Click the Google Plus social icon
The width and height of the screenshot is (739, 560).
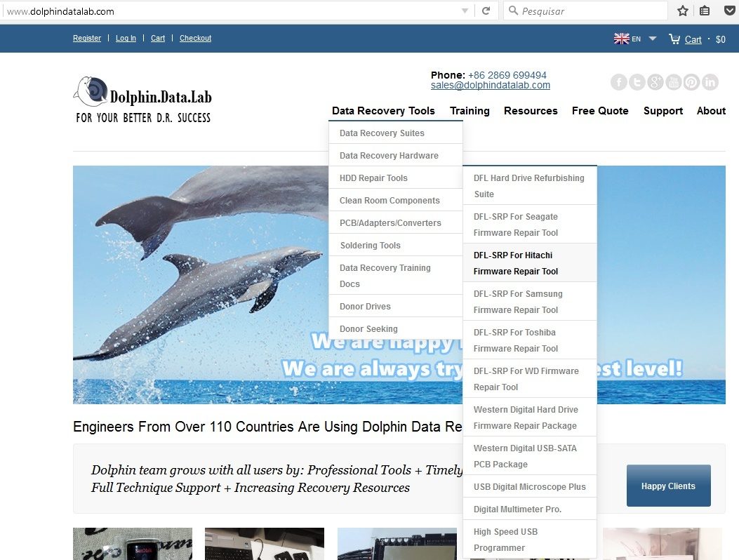pos(655,82)
